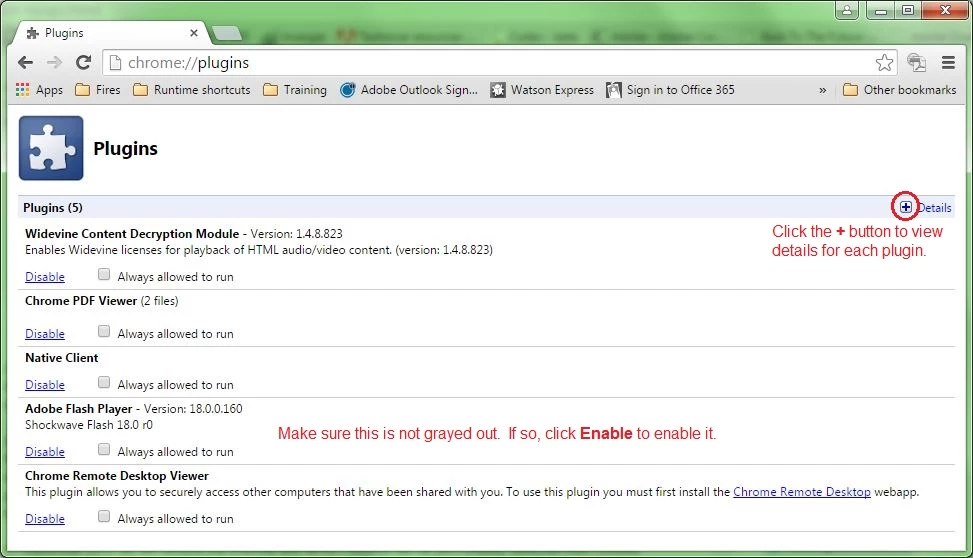Screen dimensions: 973x558
Task: Click the page icon in address bar
Action: (x=115, y=62)
